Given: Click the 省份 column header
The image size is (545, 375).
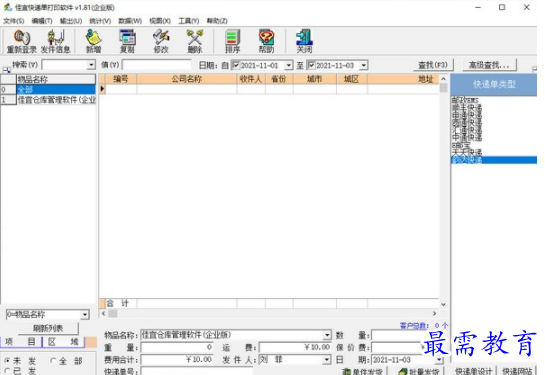Looking at the screenshot, I should pyautogui.click(x=279, y=79).
